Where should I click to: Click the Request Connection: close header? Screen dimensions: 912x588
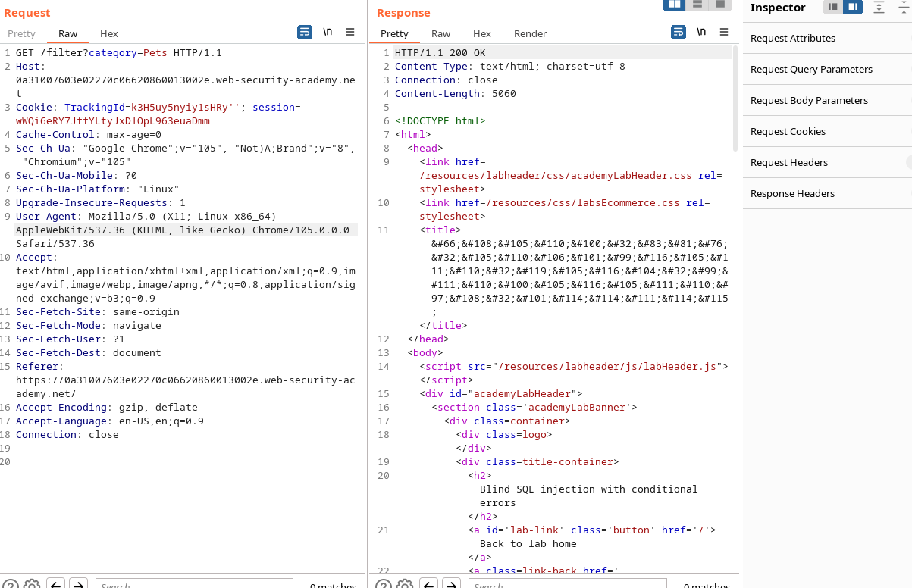click(x=67, y=435)
